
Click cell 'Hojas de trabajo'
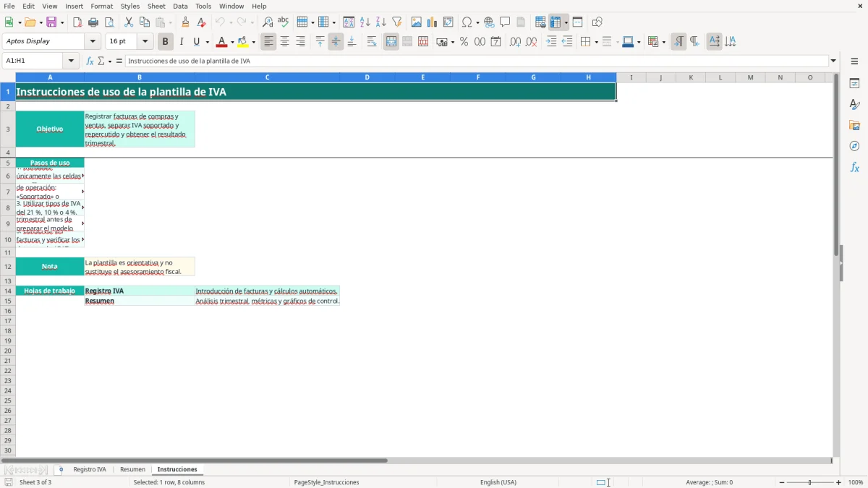[x=50, y=291]
